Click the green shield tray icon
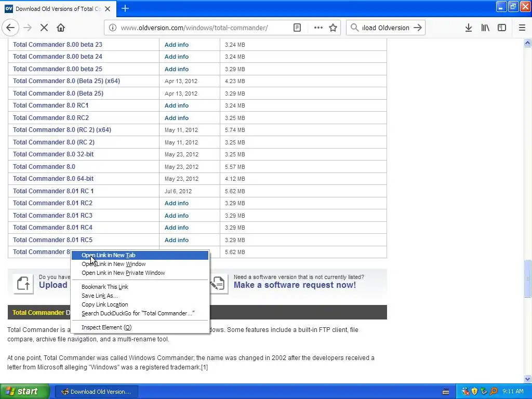 [484, 392]
